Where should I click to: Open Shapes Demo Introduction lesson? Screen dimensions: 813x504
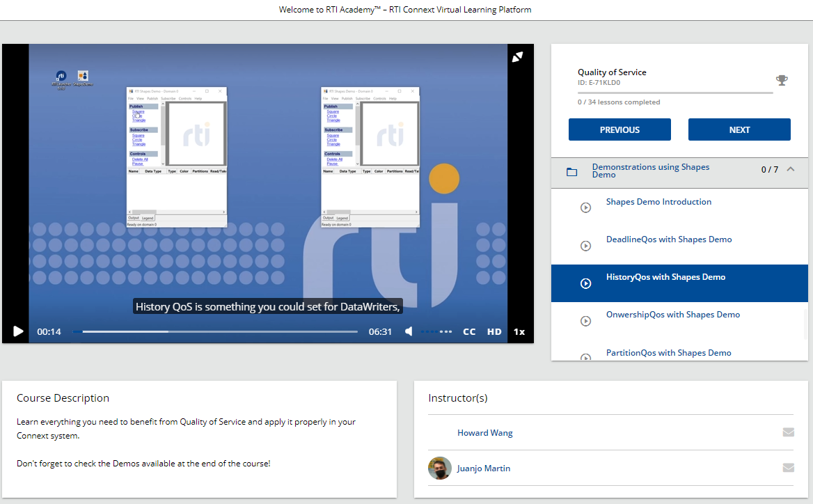[658, 202]
